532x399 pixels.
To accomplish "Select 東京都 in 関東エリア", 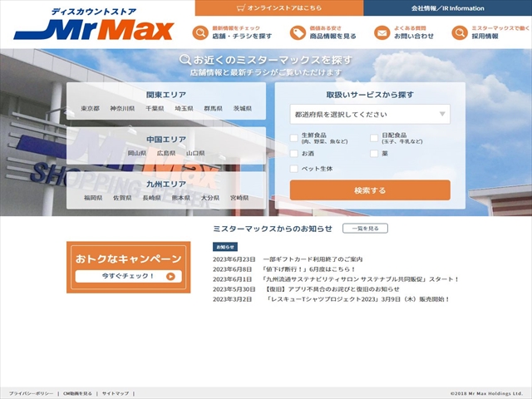I will [91, 109].
